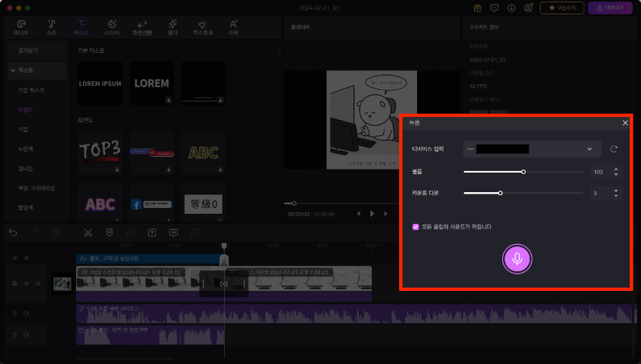Step to the previous frame

(358, 214)
